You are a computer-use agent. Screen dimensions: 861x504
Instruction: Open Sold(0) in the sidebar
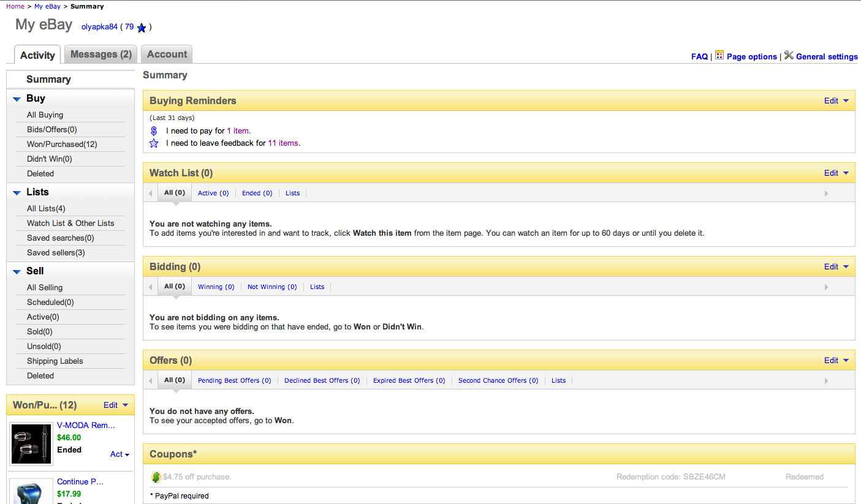[40, 332]
